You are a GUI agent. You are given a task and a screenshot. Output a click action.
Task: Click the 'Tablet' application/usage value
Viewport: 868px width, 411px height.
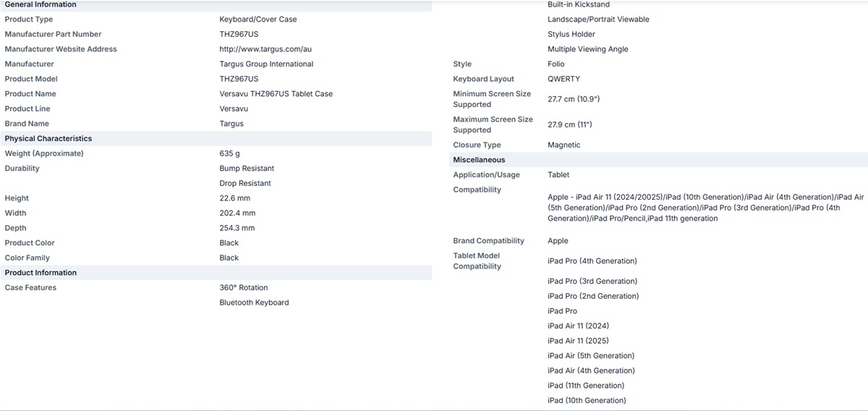tap(558, 174)
